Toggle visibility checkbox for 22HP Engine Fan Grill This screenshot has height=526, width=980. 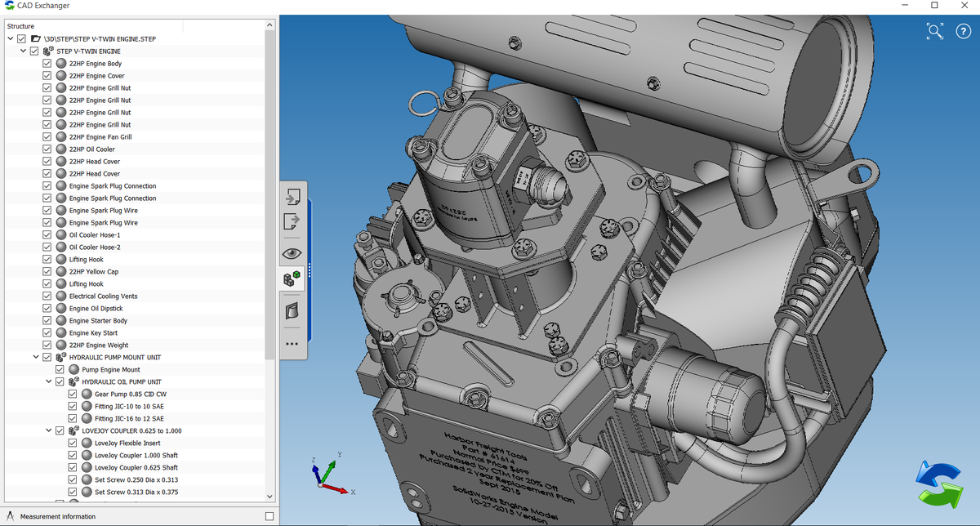pos(47,136)
